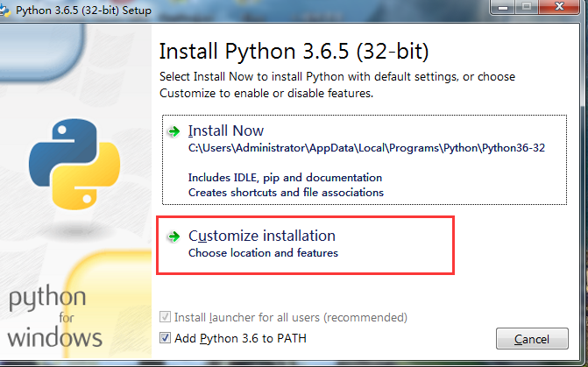Choose Customize installation option

(x=305, y=245)
